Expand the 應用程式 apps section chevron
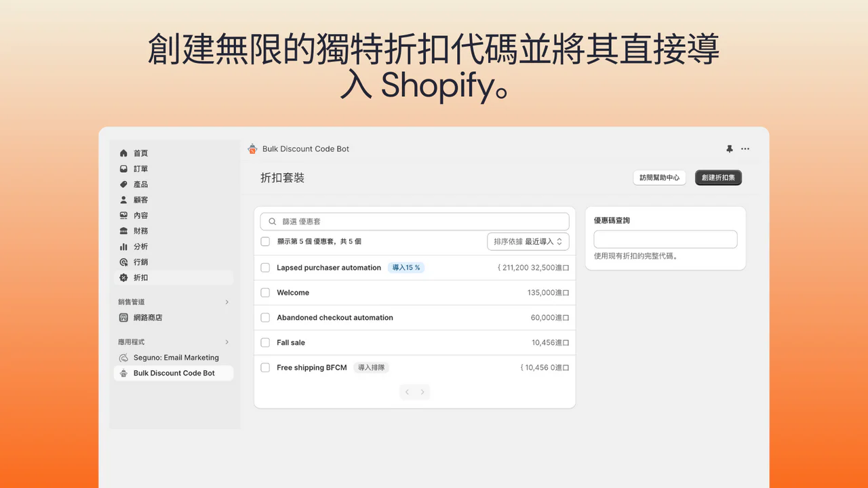The image size is (868, 488). click(x=226, y=342)
